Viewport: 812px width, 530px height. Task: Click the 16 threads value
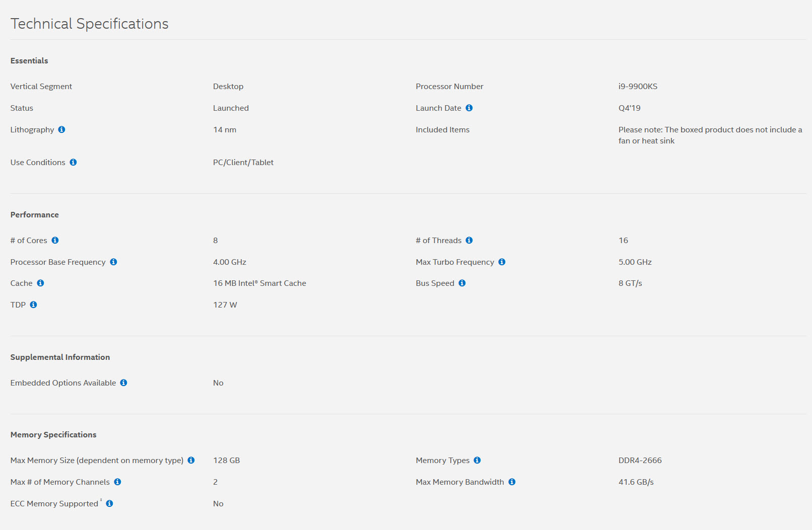pyautogui.click(x=624, y=240)
